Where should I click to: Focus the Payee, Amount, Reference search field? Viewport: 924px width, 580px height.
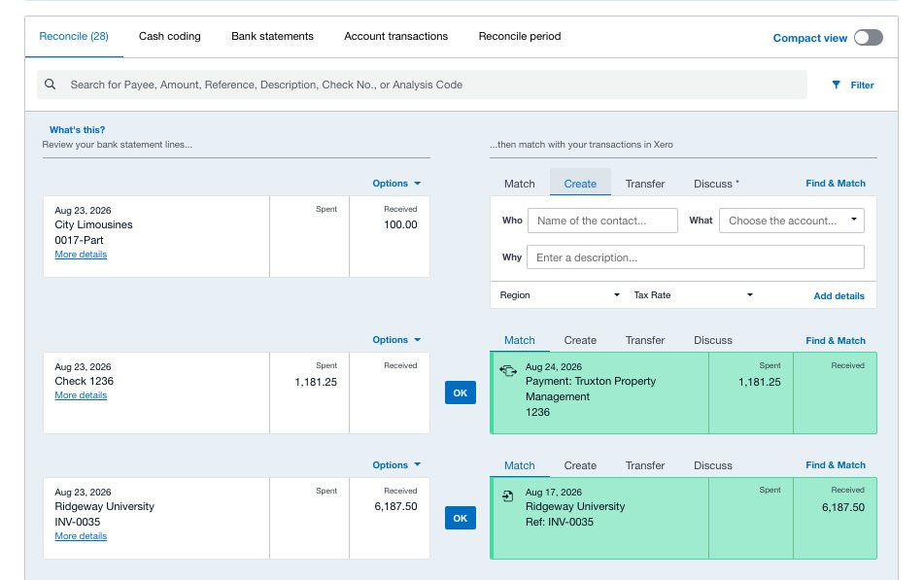click(x=422, y=85)
